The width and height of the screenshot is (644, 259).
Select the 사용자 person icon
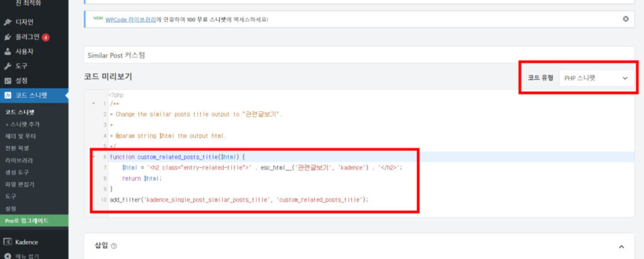(x=8, y=52)
